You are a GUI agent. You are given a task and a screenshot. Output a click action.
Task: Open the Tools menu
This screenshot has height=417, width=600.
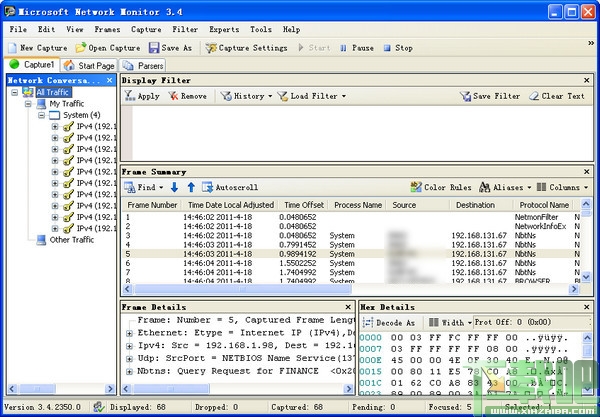(x=261, y=29)
